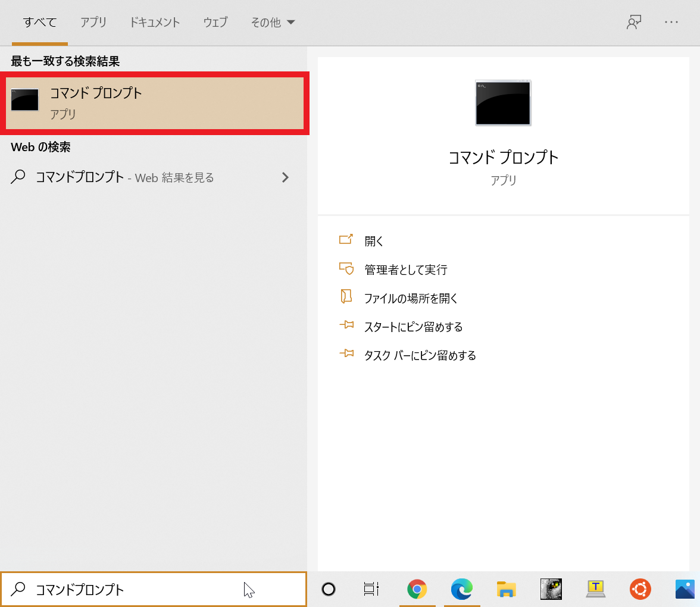Viewport: 700px width, 607px height.
Task: Open Task View on the taskbar
Action: click(371, 589)
